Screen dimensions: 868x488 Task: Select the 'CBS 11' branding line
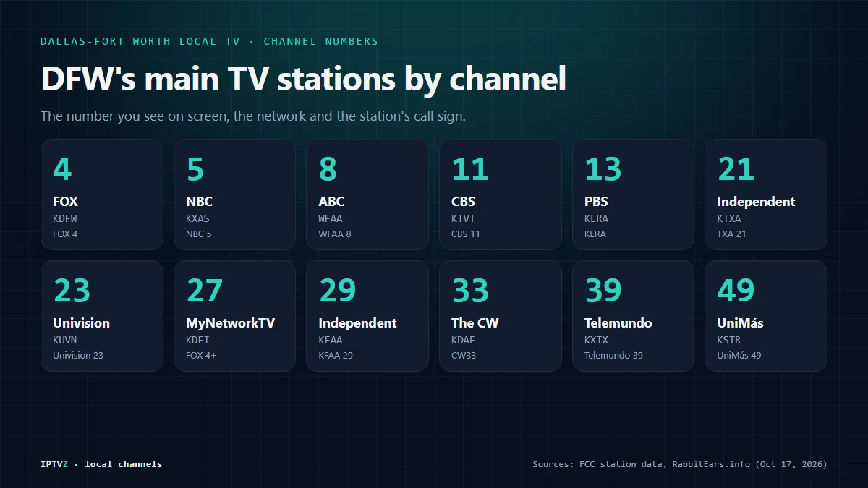[466, 234]
